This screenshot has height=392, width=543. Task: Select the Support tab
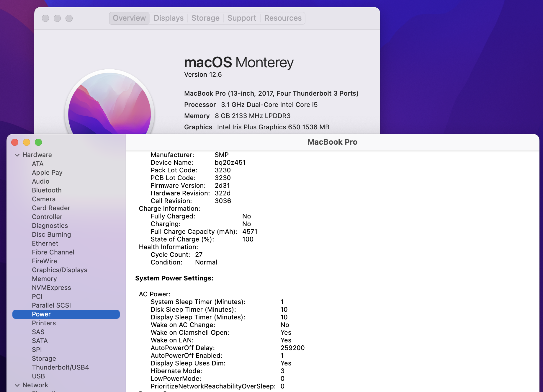coord(242,18)
